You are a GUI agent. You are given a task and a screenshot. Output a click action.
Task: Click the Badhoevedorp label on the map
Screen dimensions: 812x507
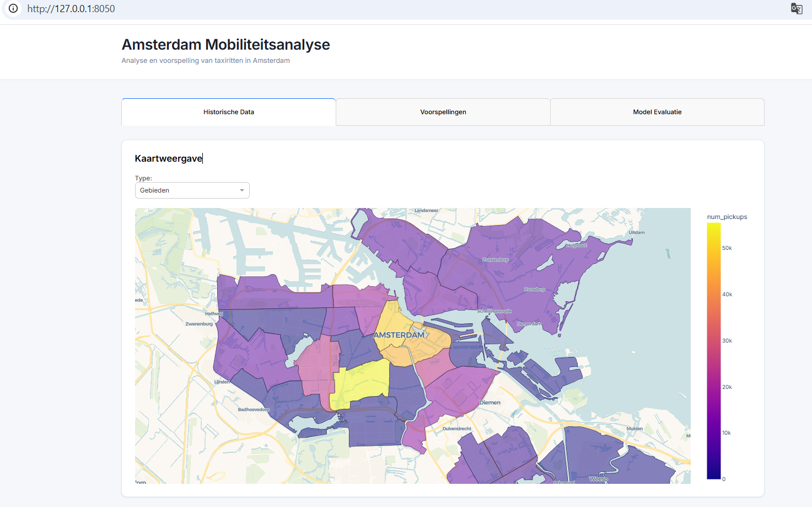coord(254,409)
